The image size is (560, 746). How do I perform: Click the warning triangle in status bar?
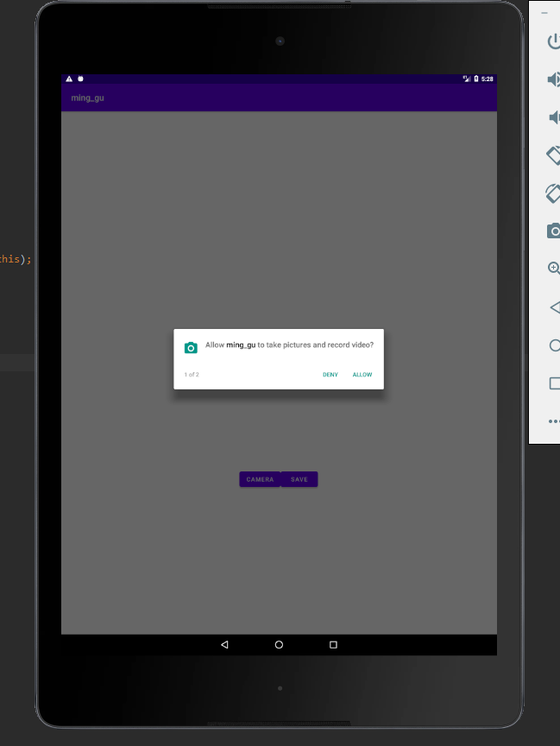[x=69, y=79]
